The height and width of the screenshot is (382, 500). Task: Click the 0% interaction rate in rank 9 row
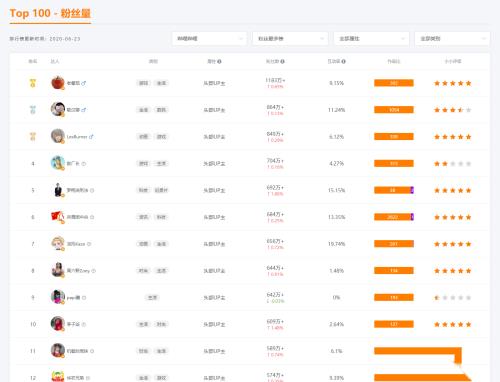coord(336,298)
